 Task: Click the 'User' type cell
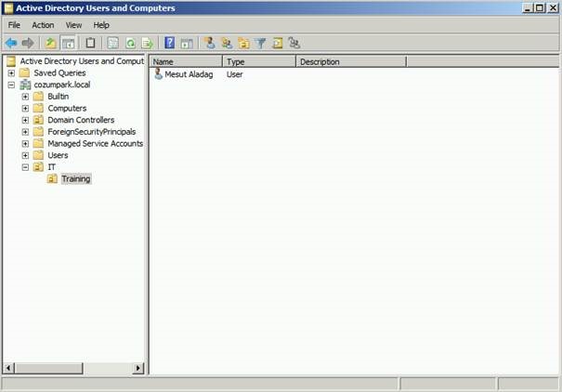point(234,74)
